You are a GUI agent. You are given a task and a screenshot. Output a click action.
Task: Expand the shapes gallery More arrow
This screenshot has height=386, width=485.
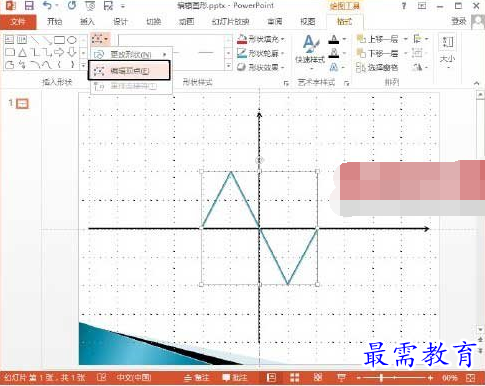(83, 66)
